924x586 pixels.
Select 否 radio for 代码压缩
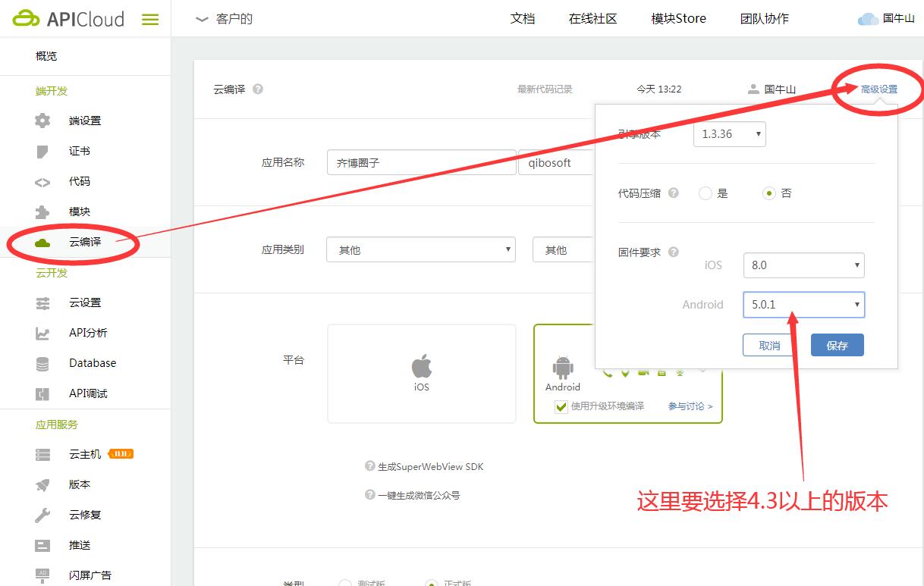pos(769,193)
